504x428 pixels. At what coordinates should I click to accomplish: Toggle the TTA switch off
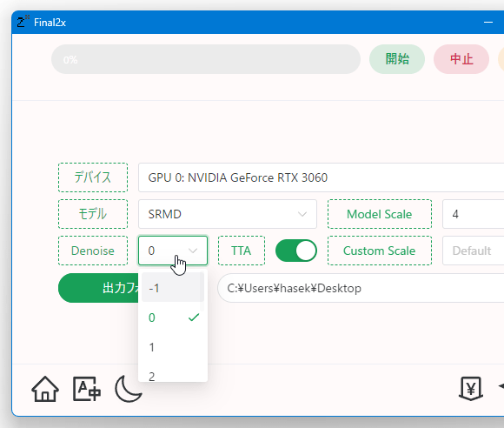point(296,251)
